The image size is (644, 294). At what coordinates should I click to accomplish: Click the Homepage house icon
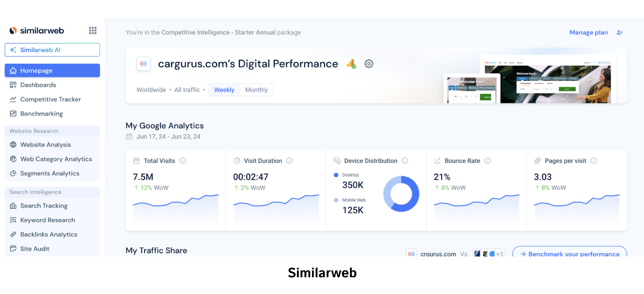point(13,71)
